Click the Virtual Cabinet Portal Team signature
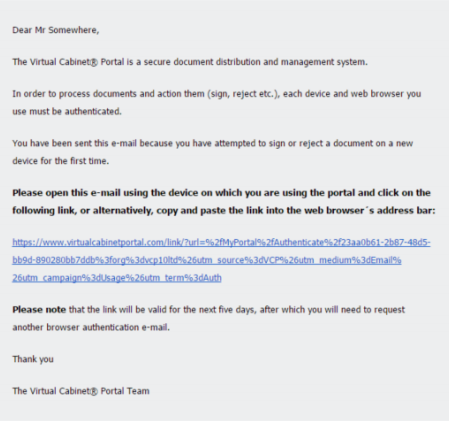Image resolution: width=449 pixels, height=421 pixels. click(81, 391)
